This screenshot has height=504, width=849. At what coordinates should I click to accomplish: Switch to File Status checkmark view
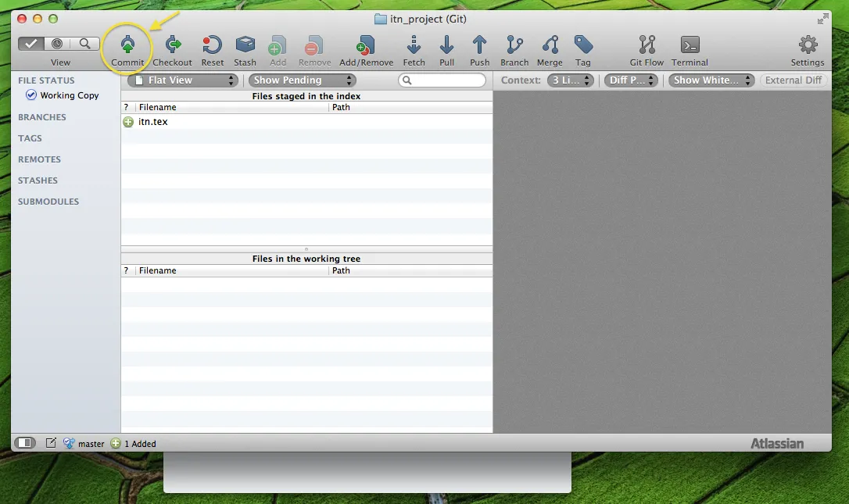(x=31, y=44)
